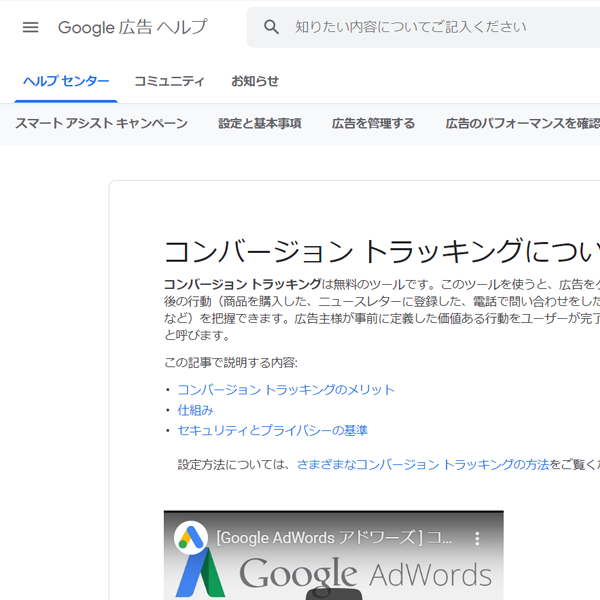
Task: Open the hamburger main menu
Action: click(x=30, y=27)
